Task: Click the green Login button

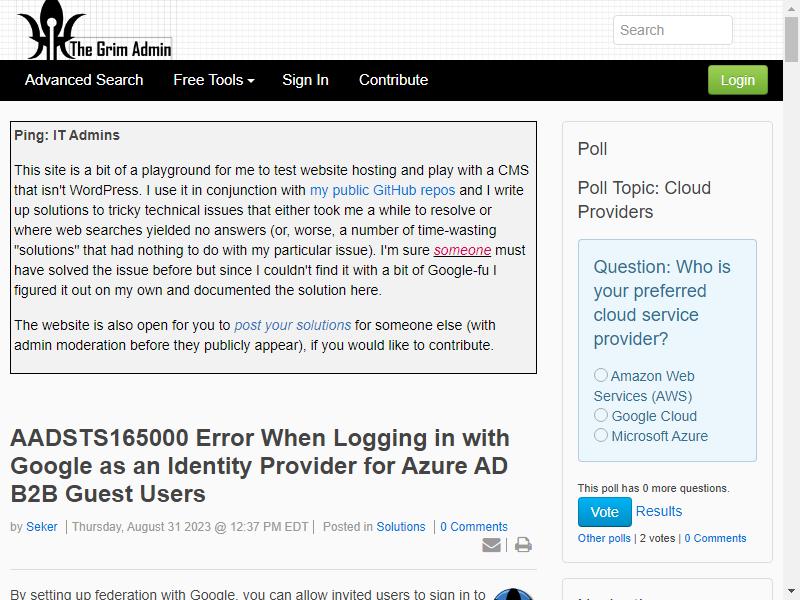Action: pyautogui.click(x=738, y=80)
